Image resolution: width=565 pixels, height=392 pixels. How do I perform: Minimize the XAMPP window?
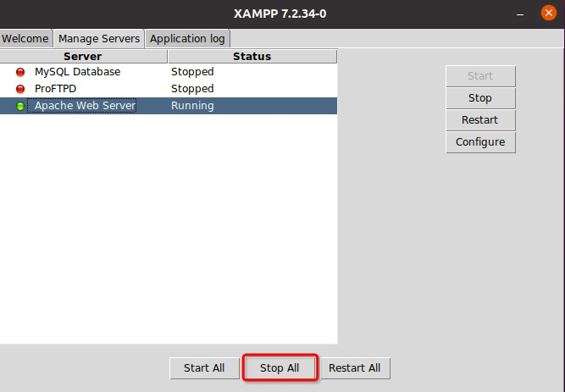click(x=519, y=14)
